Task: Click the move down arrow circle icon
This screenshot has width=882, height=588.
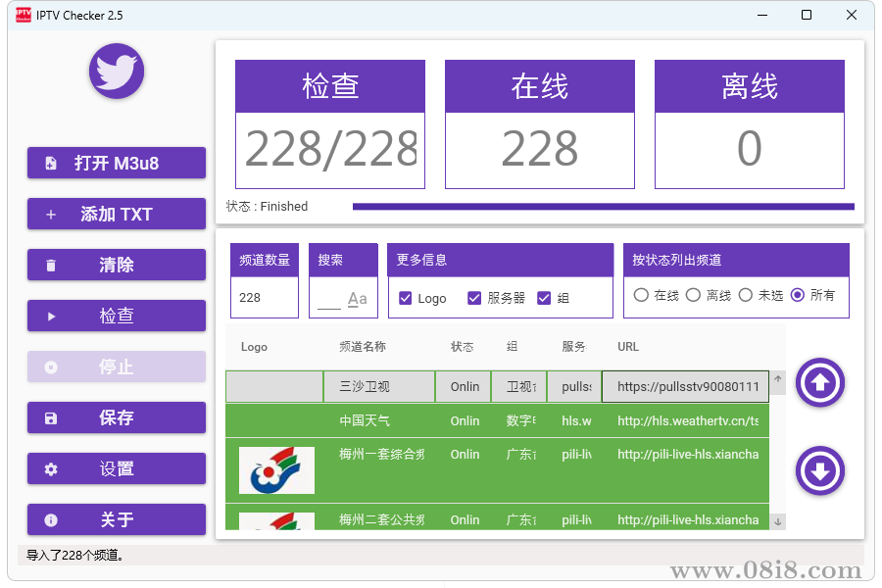Action: 820,471
